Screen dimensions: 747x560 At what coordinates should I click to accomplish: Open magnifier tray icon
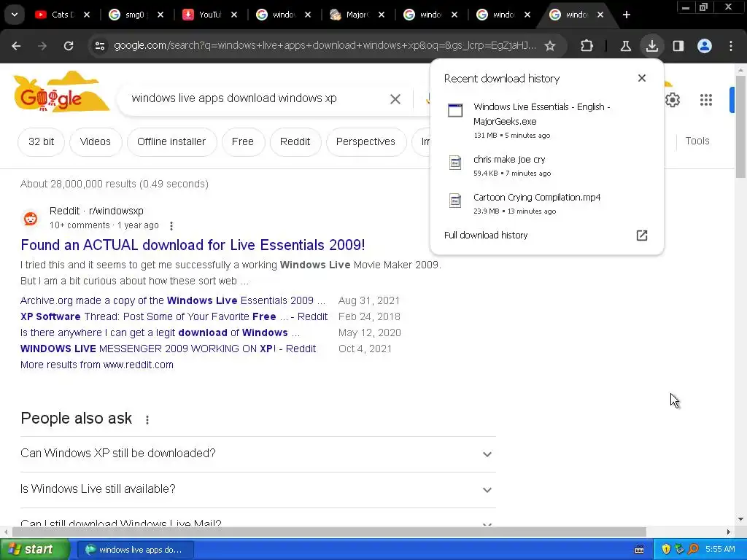tap(693, 550)
